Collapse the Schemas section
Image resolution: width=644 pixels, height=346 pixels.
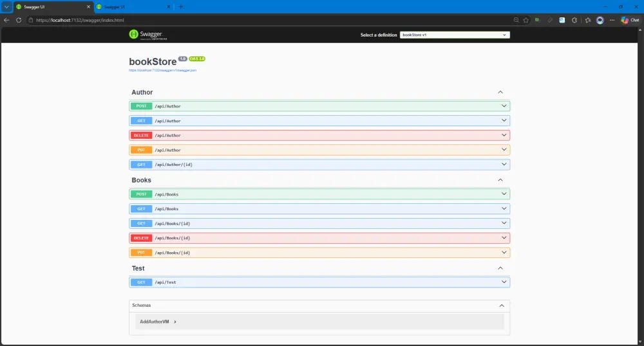point(502,305)
